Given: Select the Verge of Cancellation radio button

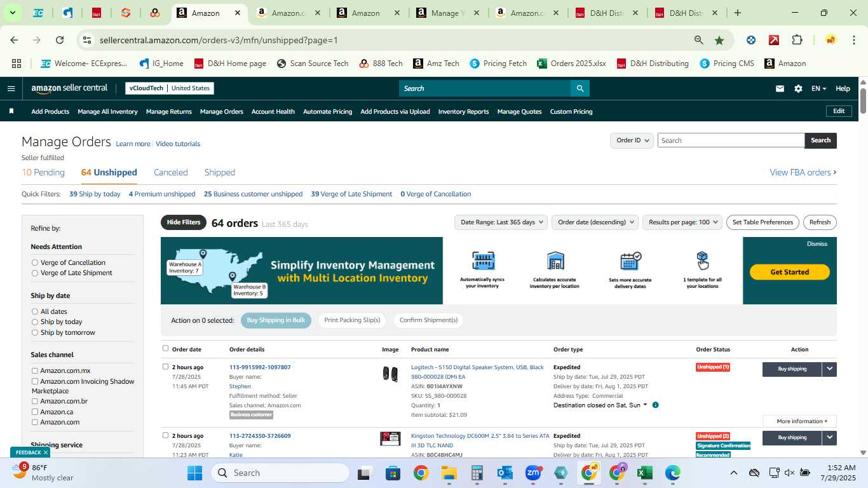Looking at the screenshot, I should 35,262.
